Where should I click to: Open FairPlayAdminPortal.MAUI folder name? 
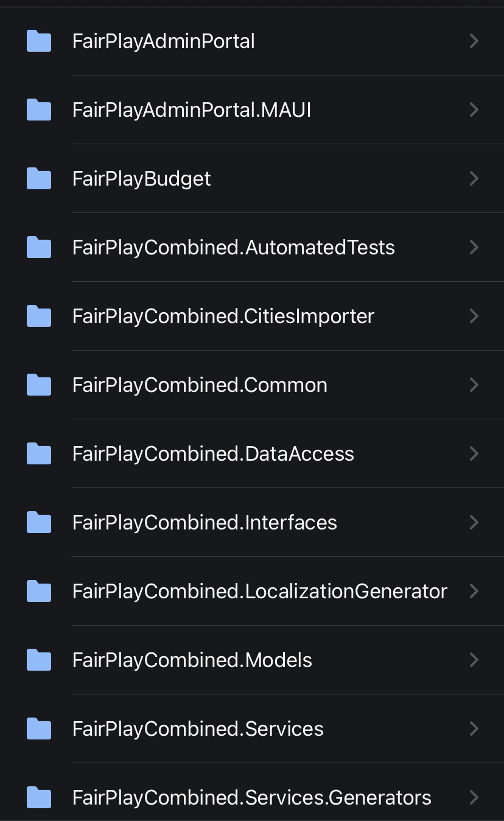pos(192,110)
